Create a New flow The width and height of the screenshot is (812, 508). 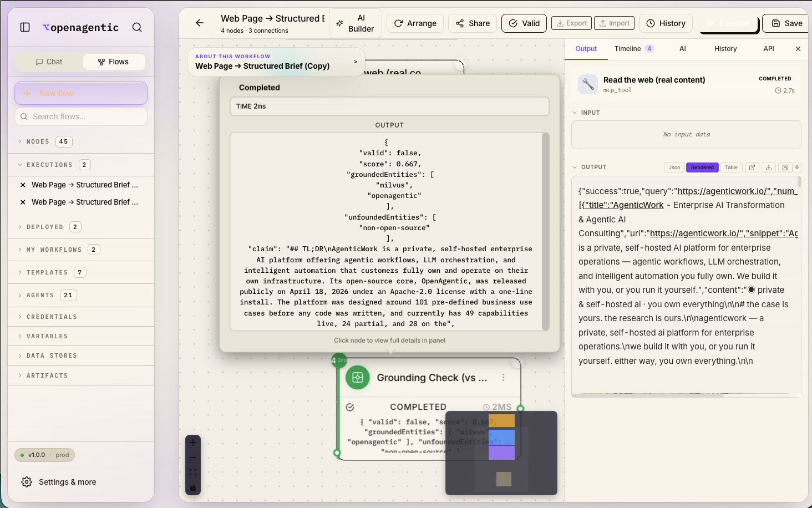point(81,93)
